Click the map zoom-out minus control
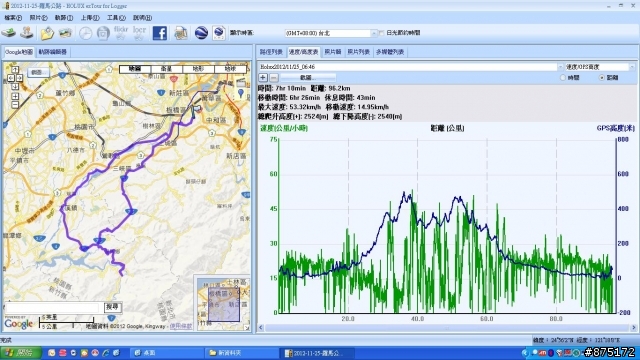 tap(15, 105)
